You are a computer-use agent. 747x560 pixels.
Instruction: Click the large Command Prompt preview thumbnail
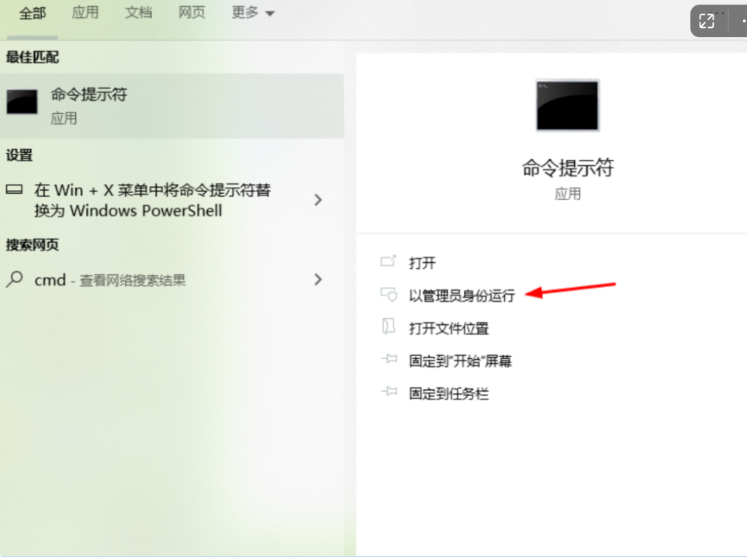point(567,105)
